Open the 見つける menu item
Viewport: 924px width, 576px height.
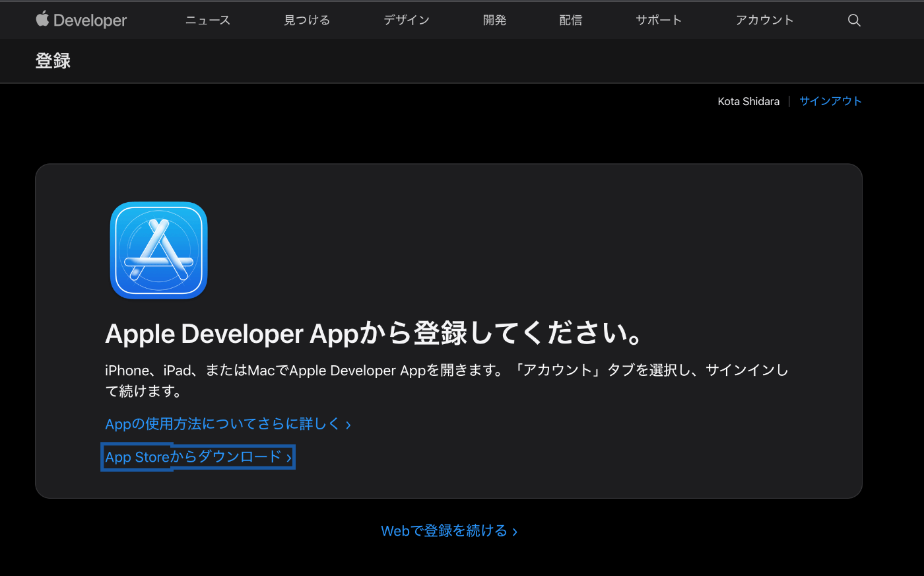(x=307, y=20)
